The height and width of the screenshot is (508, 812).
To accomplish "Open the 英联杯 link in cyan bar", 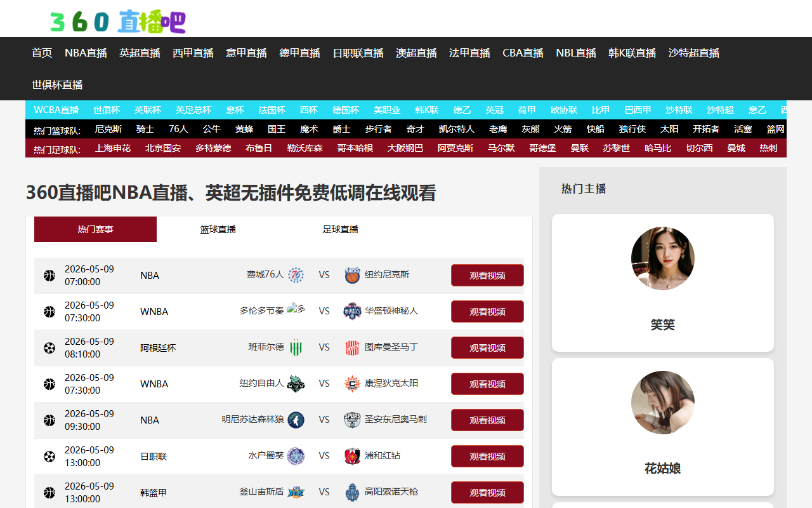I will (147, 110).
